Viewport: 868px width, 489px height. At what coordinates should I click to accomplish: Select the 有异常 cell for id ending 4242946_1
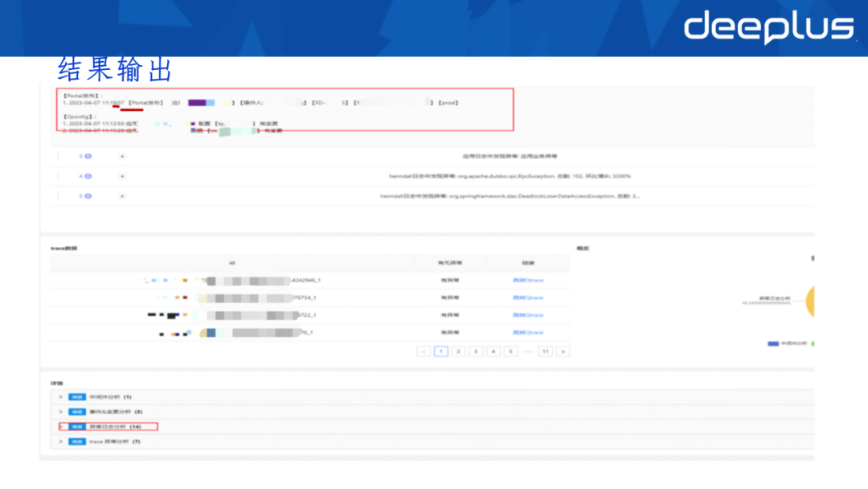click(x=450, y=280)
